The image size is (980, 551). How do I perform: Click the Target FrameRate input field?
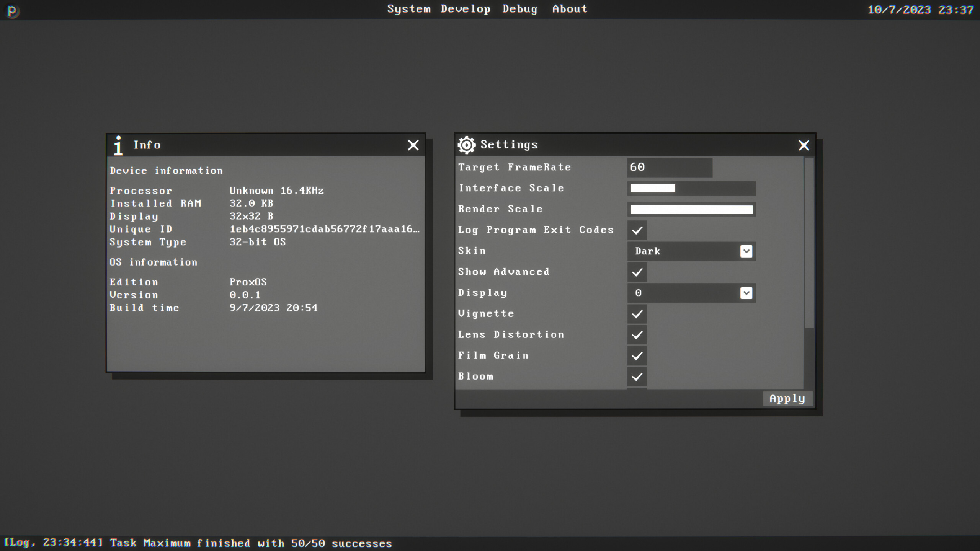point(669,167)
